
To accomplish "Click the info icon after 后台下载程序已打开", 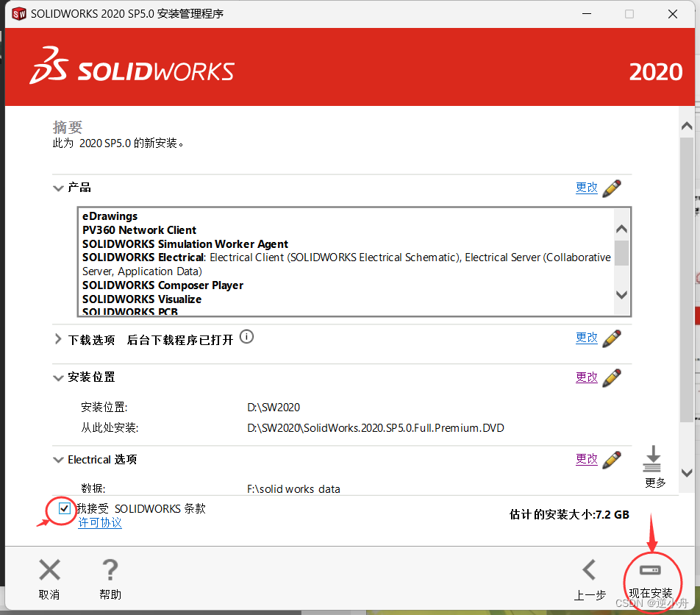I will point(246,337).
